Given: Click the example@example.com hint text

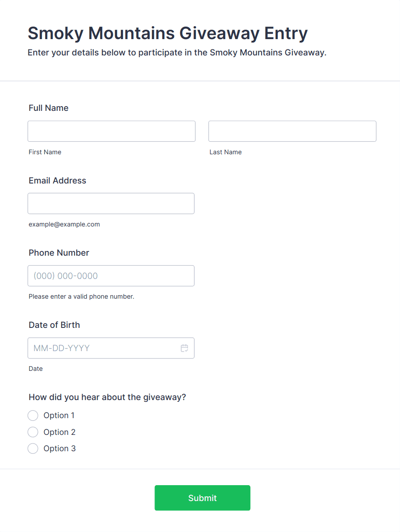Looking at the screenshot, I should [x=64, y=224].
